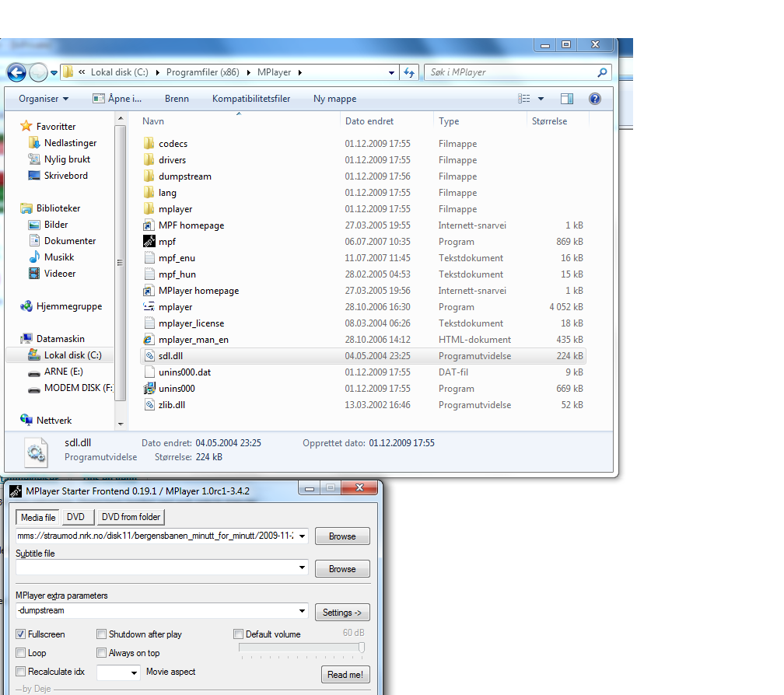Click the search magnifier icon

point(602,72)
